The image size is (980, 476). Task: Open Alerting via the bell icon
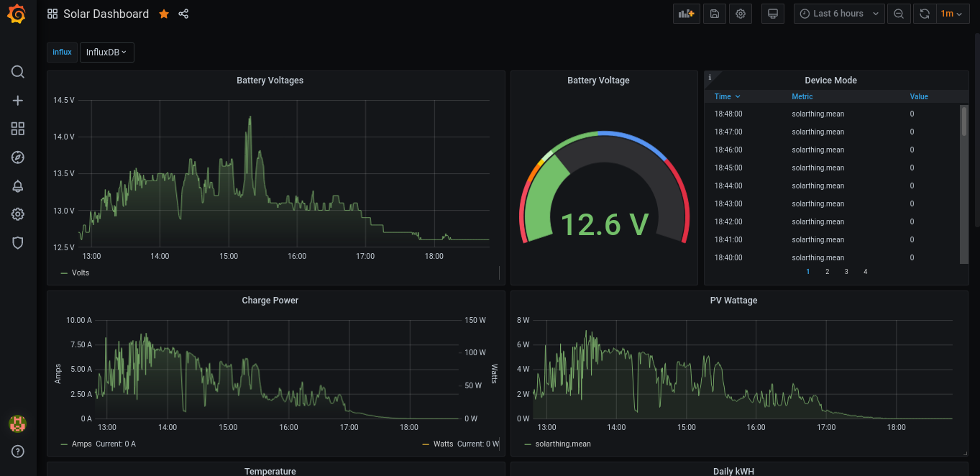click(x=17, y=186)
